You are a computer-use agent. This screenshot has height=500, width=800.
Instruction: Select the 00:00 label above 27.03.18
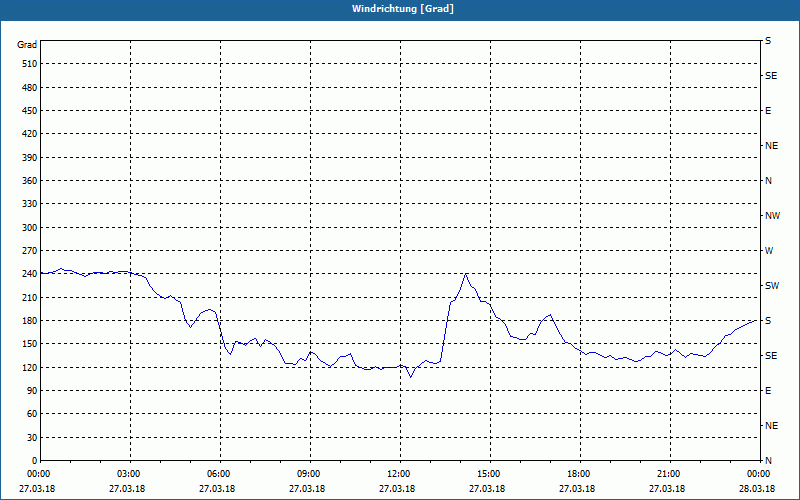pyautogui.click(x=38, y=474)
